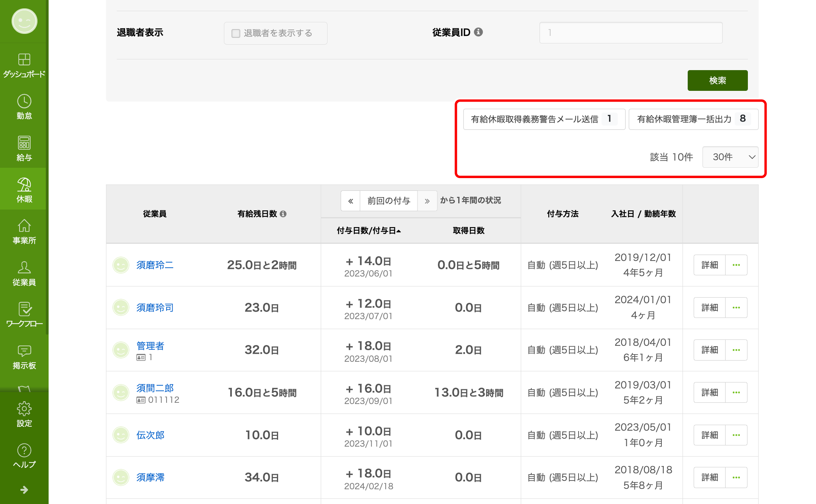The width and height of the screenshot is (816, 504).
Task: Click the info icon beside 従業員ID
Action: click(x=479, y=32)
